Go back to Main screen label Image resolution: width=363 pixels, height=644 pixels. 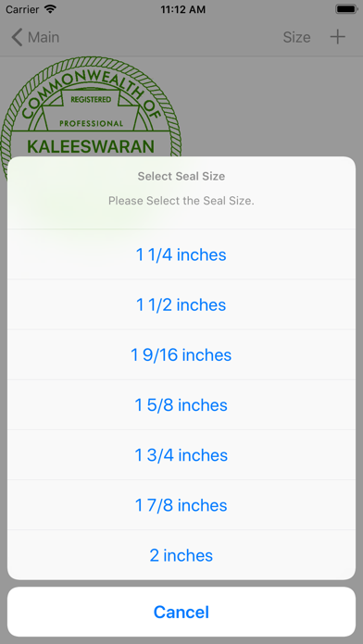coord(44,37)
